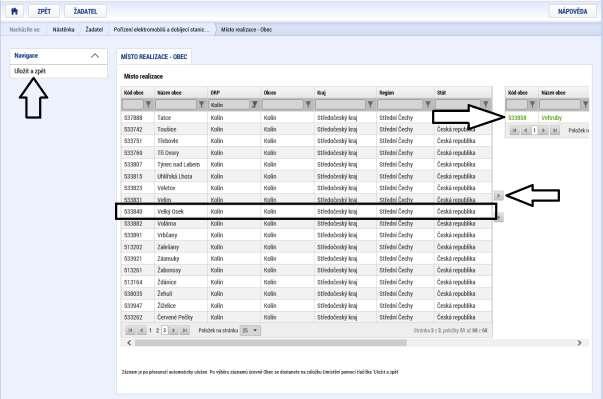Click filter icon of selected list Kód obce

coord(532,104)
